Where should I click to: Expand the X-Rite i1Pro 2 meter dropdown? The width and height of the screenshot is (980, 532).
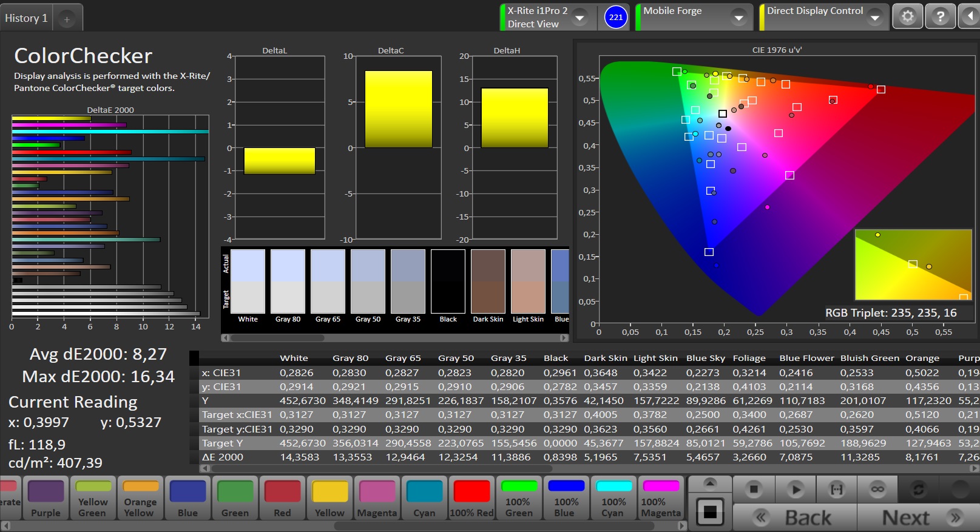pyautogui.click(x=580, y=18)
